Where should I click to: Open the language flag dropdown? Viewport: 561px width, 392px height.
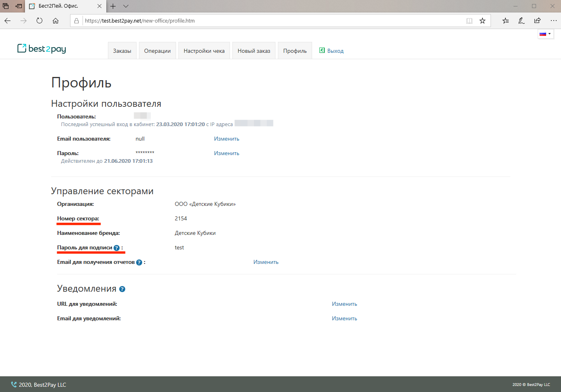pos(545,34)
